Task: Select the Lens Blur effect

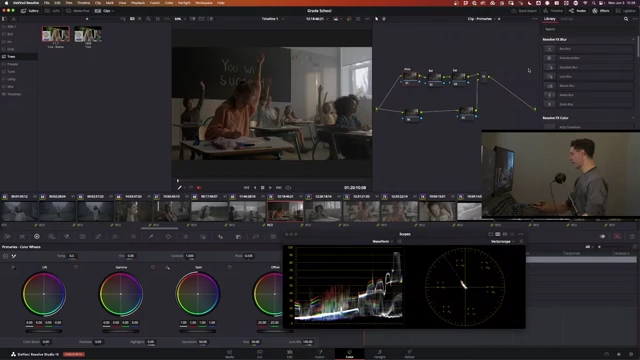Action: pos(588,76)
